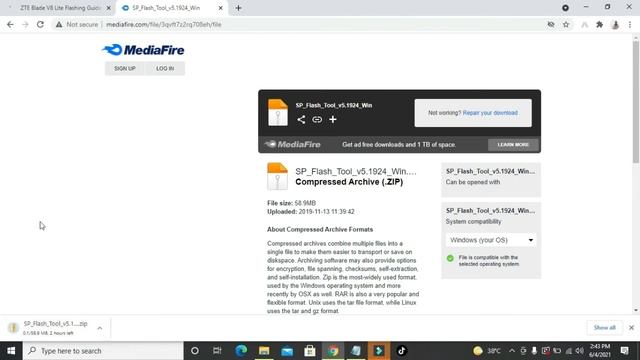Viewport: 640px width, 360px height.
Task: Click the copy link icon in the file banner
Action: (317, 119)
